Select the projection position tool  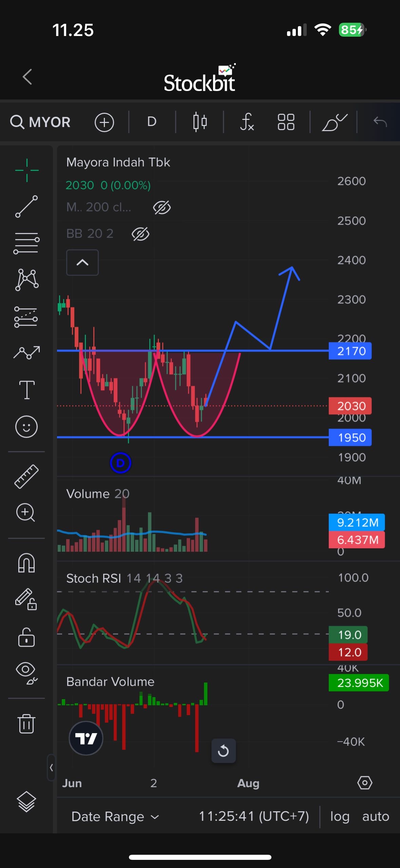click(26, 317)
